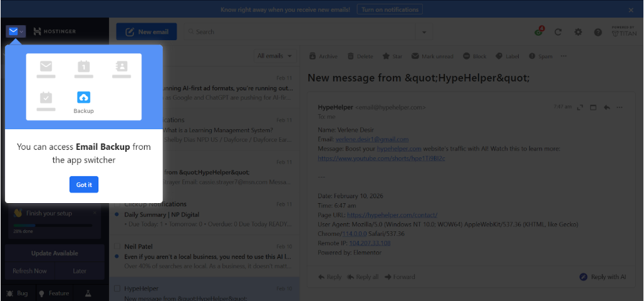
Task: Open the labs flask icon
Action: pos(88,293)
